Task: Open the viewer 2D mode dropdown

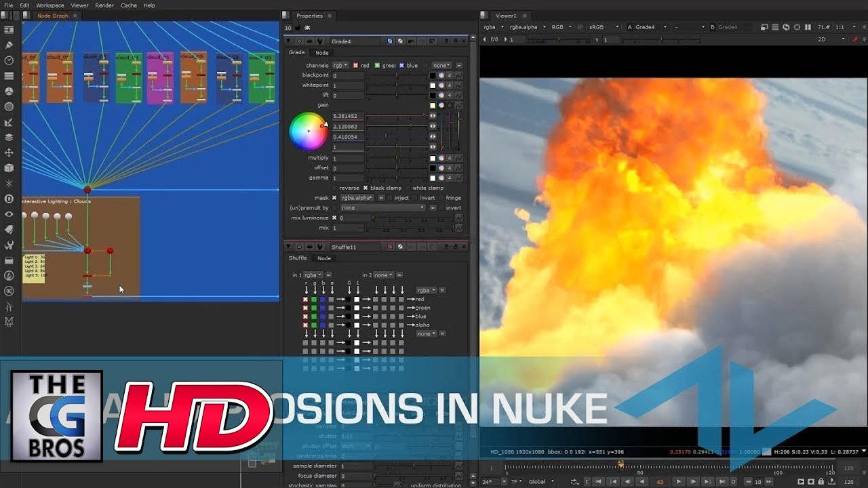Action: click(x=831, y=39)
